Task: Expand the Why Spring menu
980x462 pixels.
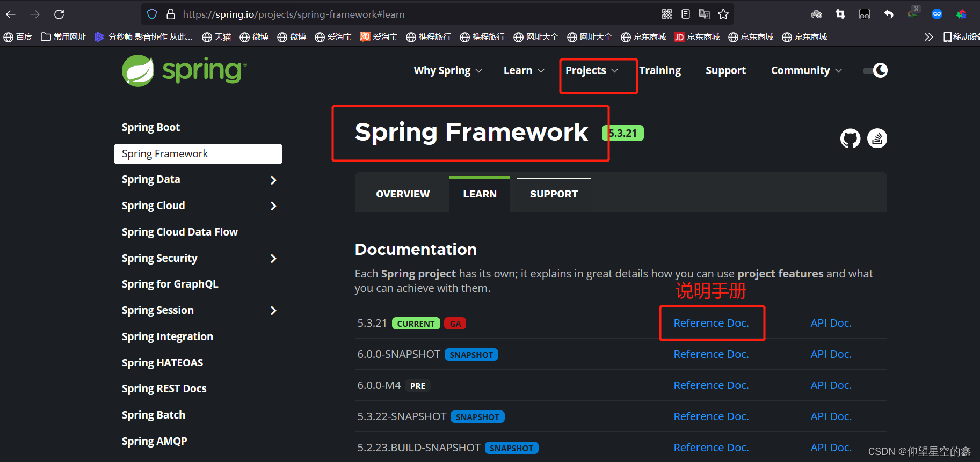Action: tap(448, 70)
